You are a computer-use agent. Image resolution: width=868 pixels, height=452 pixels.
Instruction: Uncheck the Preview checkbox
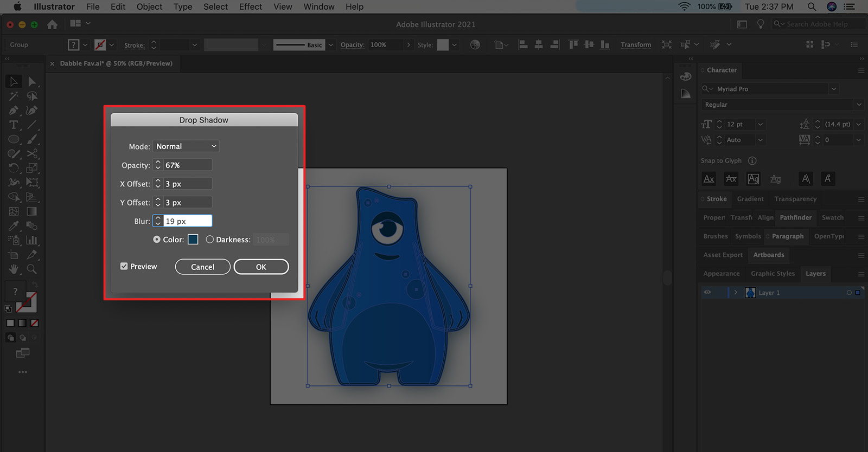[x=124, y=266]
